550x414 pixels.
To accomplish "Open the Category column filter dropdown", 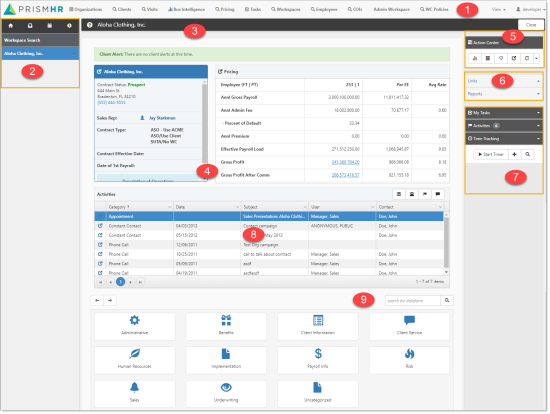I will (169, 207).
